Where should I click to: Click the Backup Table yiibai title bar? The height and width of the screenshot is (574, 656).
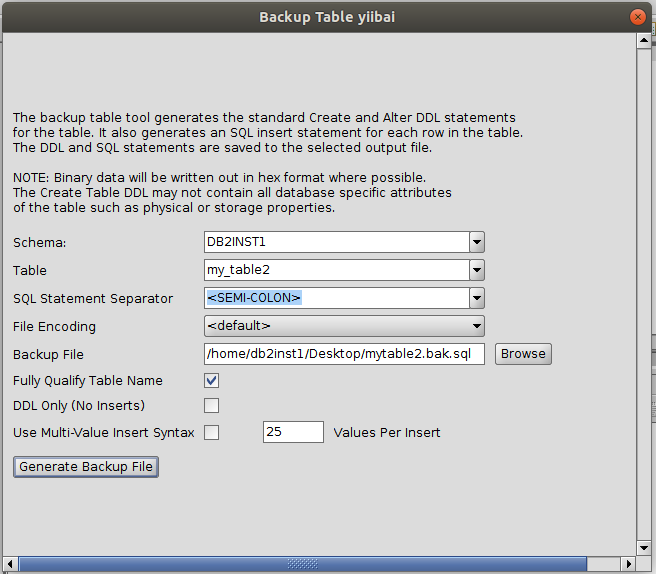[x=328, y=17]
